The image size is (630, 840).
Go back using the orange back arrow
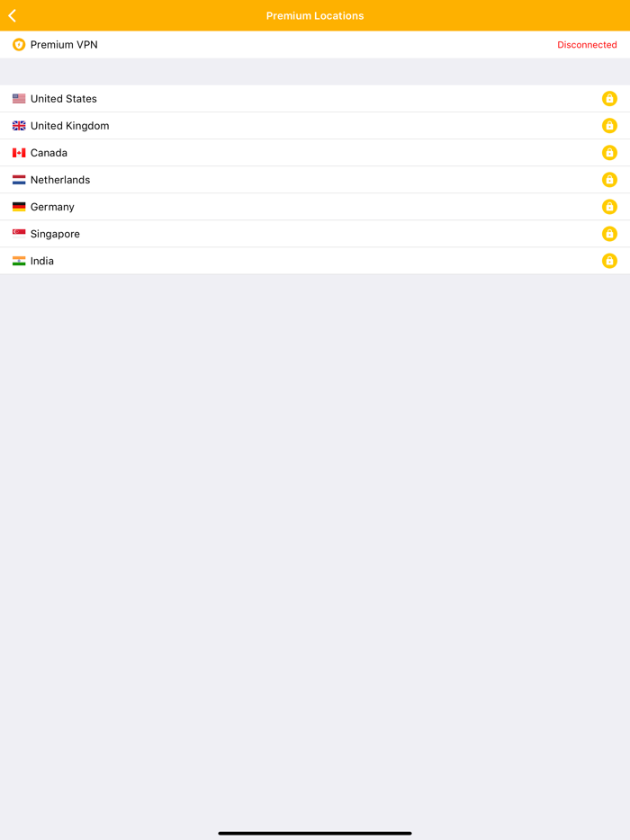pyautogui.click(x=12, y=15)
